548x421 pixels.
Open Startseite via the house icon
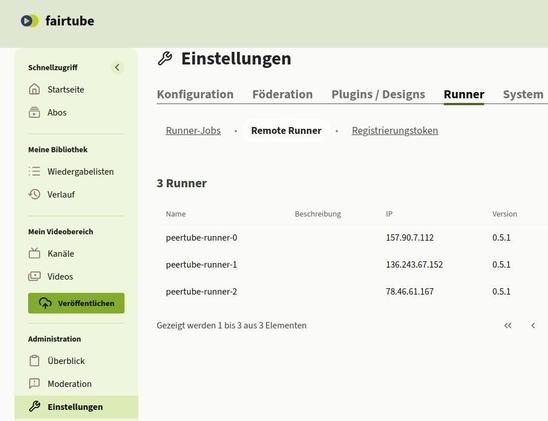click(x=34, y=89)
